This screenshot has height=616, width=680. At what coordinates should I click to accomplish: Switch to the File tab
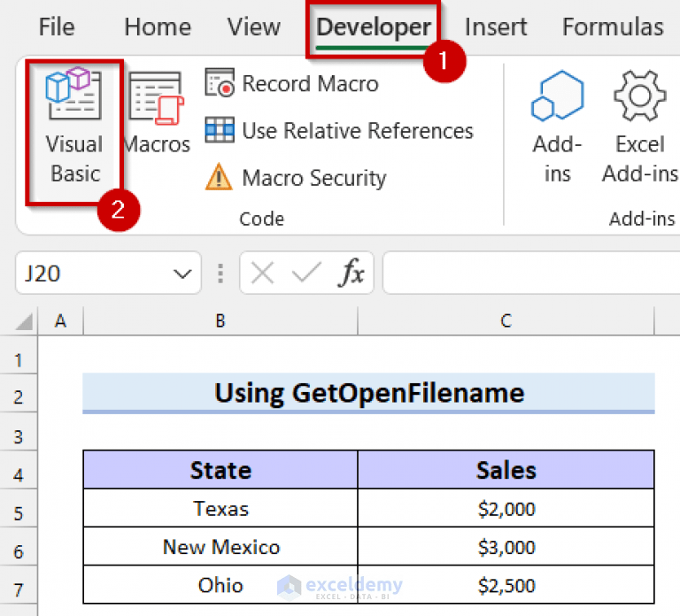[x=57, y=27]
